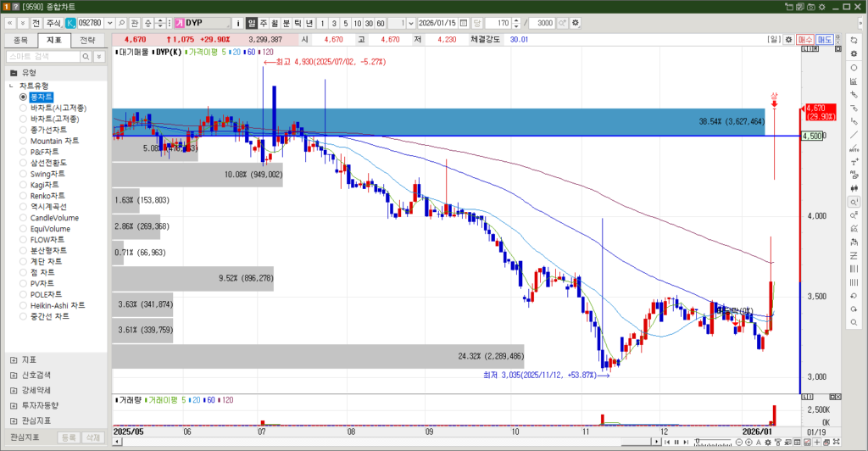Click the pause playback control
Image resolution: width=868 pixels, height=451 pixels.
(676, 443)
